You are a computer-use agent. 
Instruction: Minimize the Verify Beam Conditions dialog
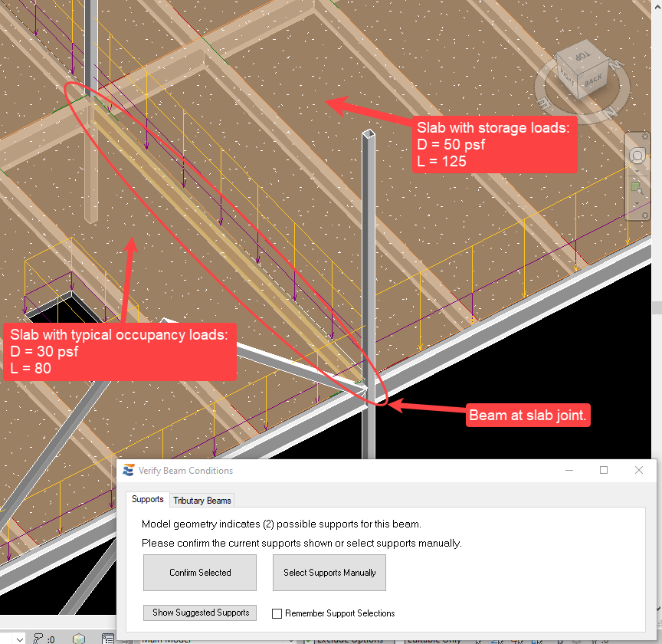coord(569,471)
